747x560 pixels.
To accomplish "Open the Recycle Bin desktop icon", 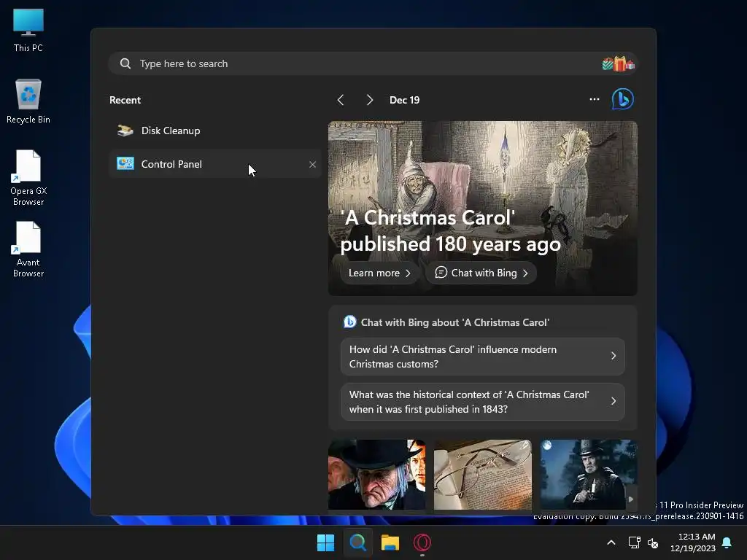I will (28, 101).
